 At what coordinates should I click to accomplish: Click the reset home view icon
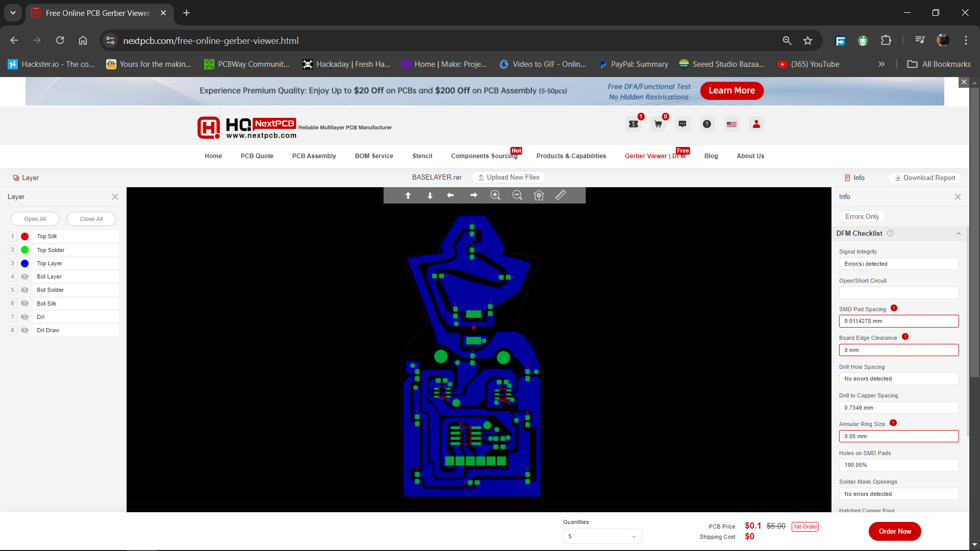(539, 195)
